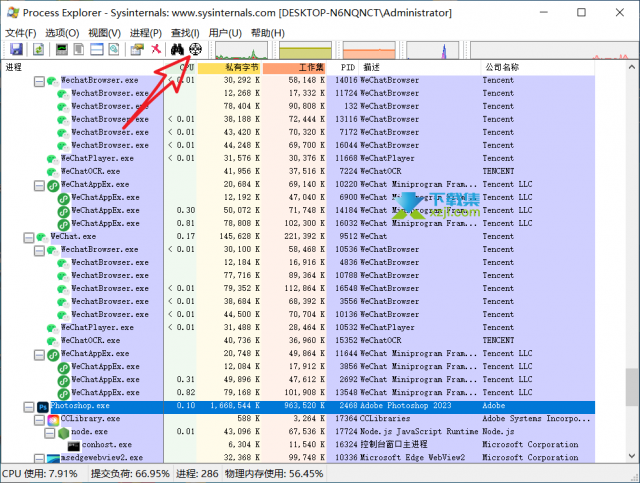This screenshot has height=483, width=640.
Task: Open System Information via the toolbar graph icon
Action: [x=61, y=49]
